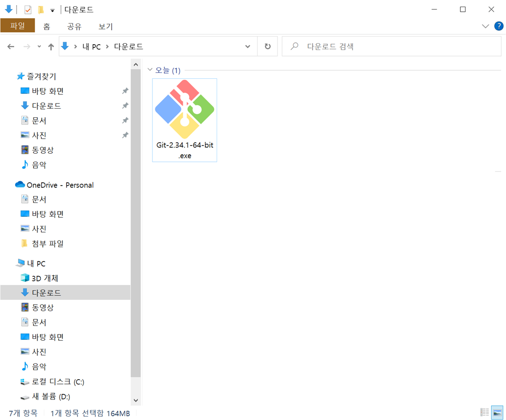Click the 1개 항목 선택함 164MB status text
The width and height of the screenshot is (506, 420).
coord(90,413)
